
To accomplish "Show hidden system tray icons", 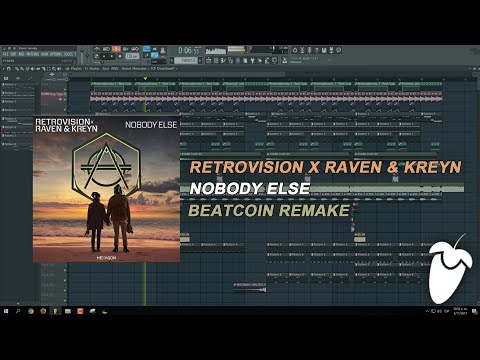I will click(427, 311).
